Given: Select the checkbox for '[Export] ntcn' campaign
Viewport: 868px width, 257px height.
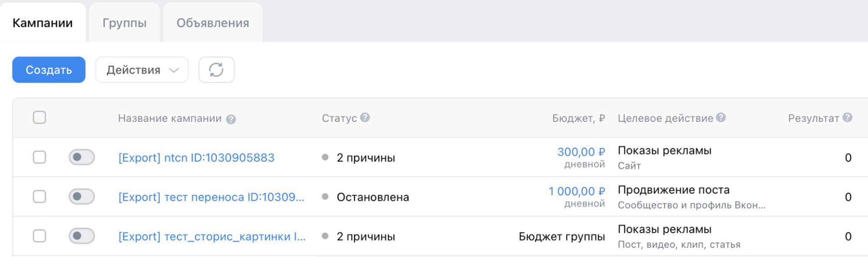Looking at the screenshot, I should pos(39,157).
